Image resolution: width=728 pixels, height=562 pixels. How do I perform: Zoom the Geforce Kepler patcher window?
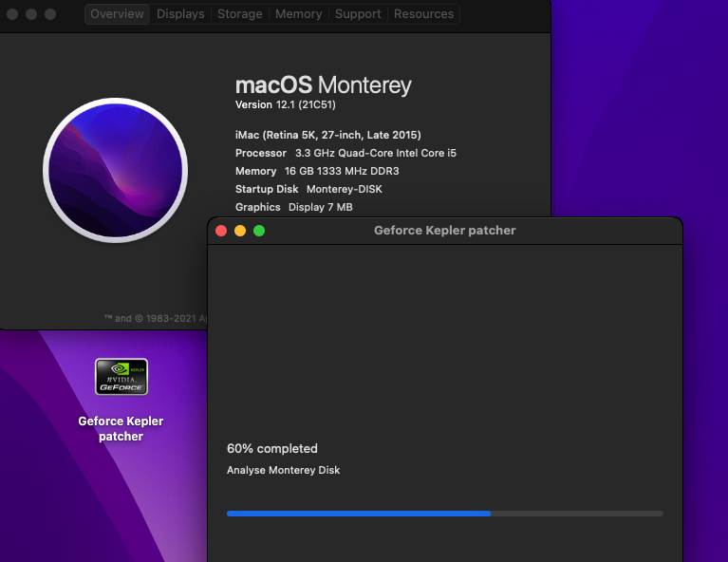(x=259, y=231)
